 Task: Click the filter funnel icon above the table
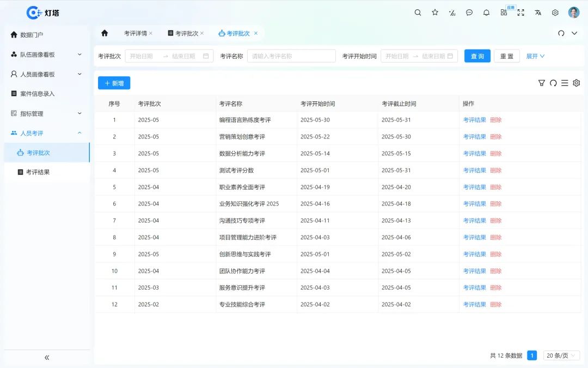click(542, 83)
